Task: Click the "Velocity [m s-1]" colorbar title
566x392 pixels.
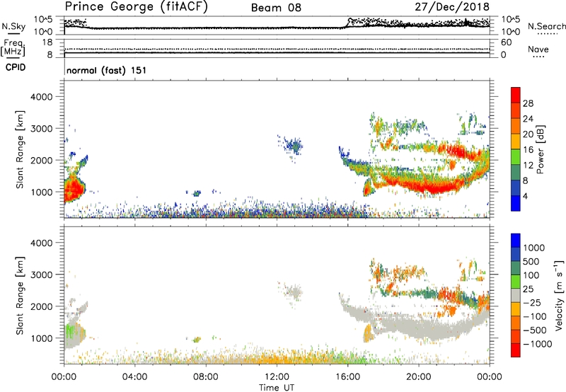Action: pos(559,295)
